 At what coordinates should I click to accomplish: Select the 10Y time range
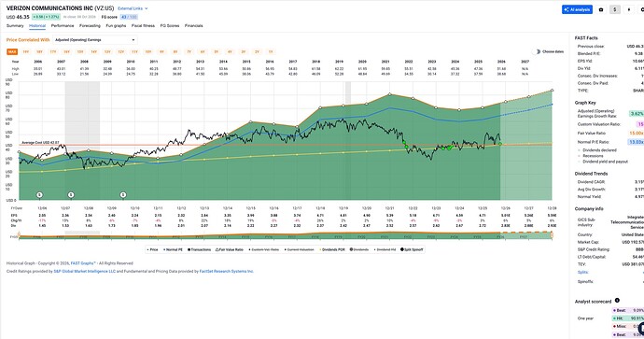point(148,51)
